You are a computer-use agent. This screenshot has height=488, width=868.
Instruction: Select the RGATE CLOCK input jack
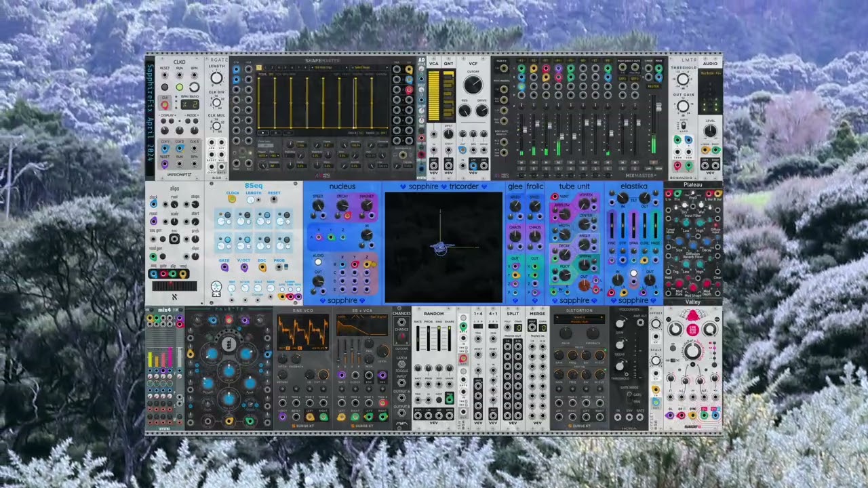212,167
